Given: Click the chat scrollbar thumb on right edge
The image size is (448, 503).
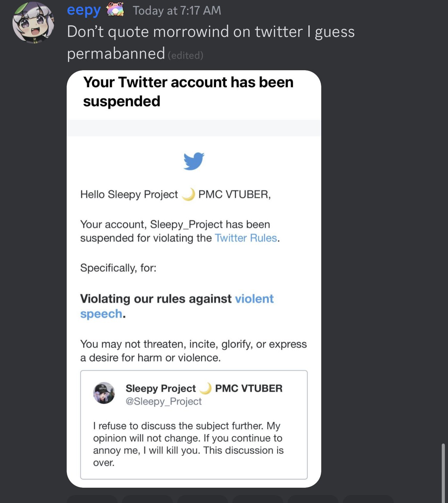Looking at the screenshot, I should [x=443, y=473].
